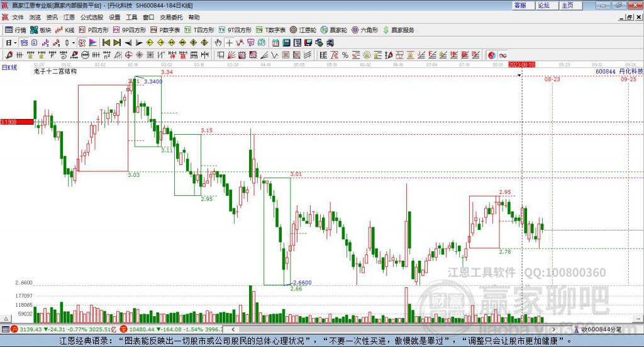Screen dimensions: 644x347
Task: Click the 老子十二宫结构 indicator label
Action: (55, 71)
